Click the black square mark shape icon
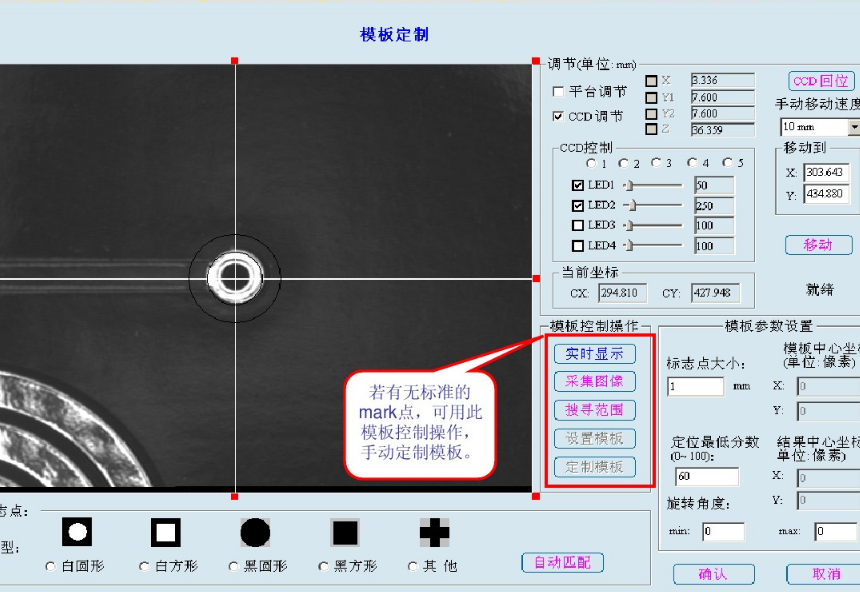 click(x=345, y=532)
